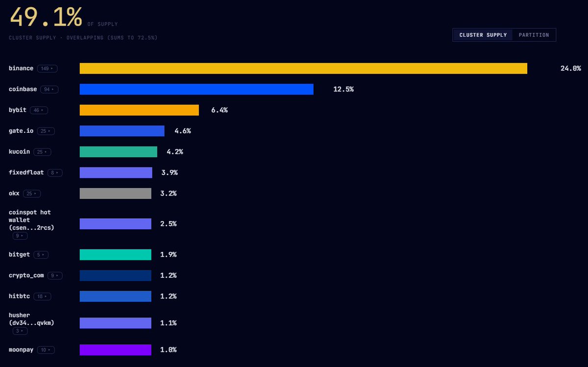Viewport: 588px width, 367px height.
Task: Switch to the Partition view
Action: pyautogui.click(x=534, y=35)
